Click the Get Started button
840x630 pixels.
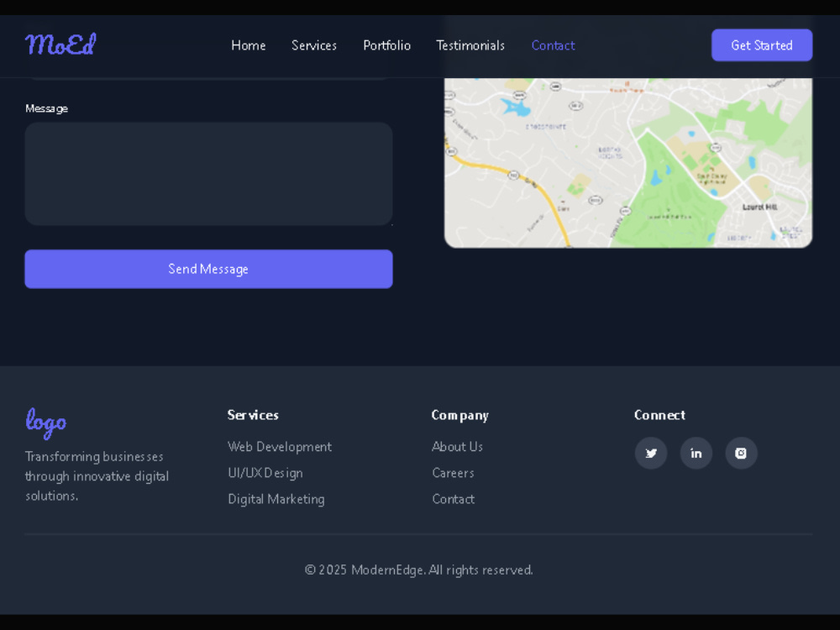762,45
